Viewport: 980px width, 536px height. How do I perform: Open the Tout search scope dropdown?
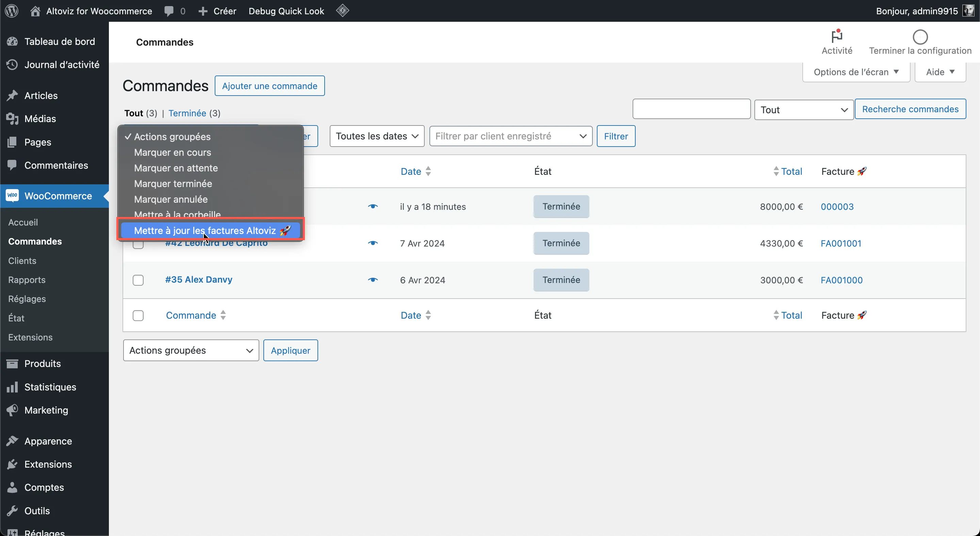click(803, 110)
